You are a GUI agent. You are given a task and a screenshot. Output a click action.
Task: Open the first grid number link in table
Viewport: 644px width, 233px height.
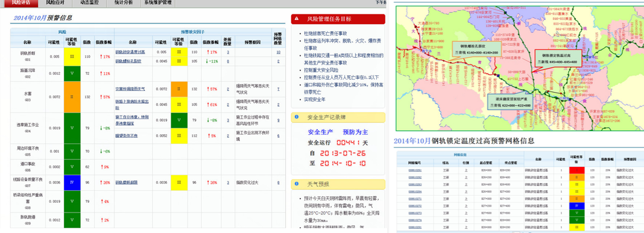coord(414,170)
